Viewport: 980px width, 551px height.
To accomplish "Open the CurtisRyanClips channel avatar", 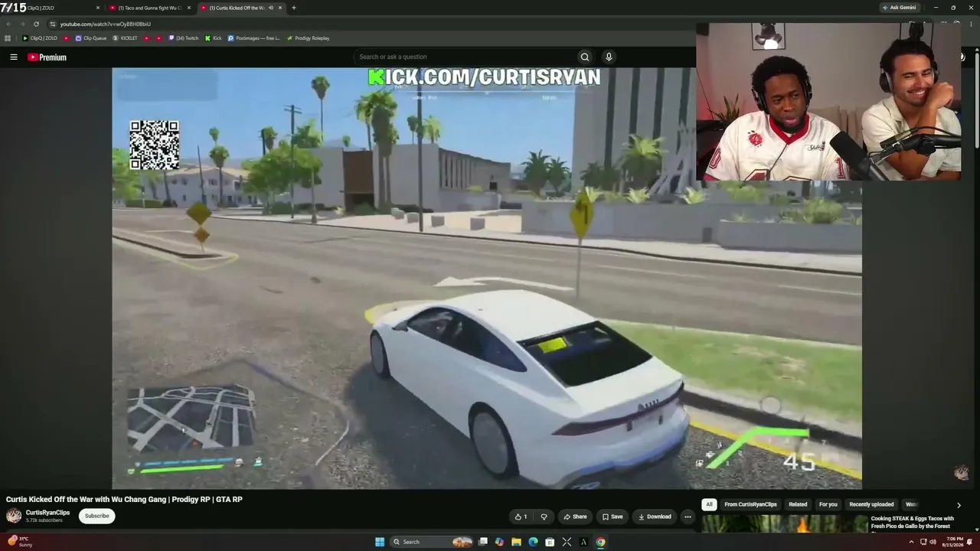I will pos(14,516).
